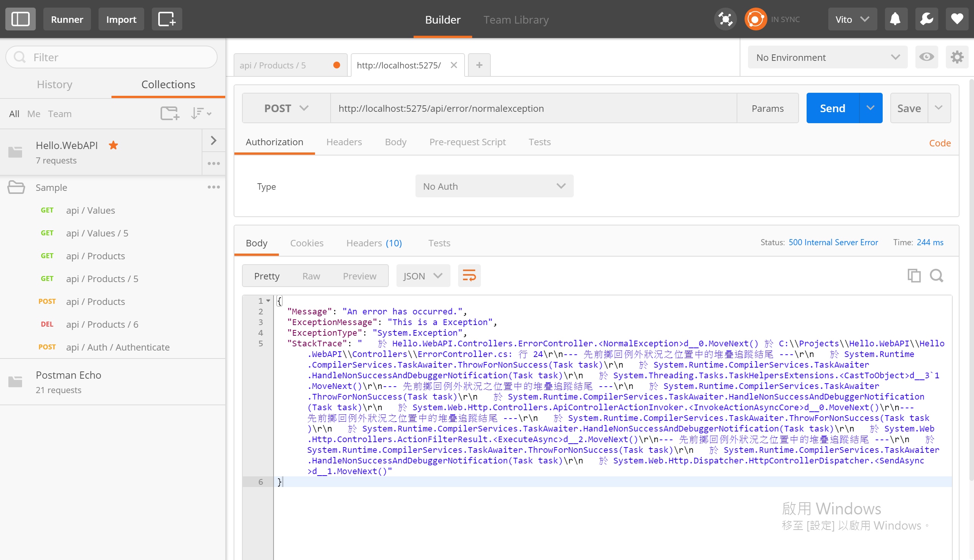
Task: Open GET api / Values / 5 request
Action: click(112, 233)
